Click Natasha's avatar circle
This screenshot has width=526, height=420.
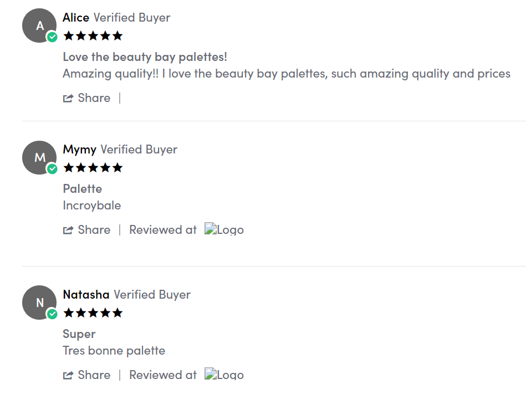tap(39, 303)
